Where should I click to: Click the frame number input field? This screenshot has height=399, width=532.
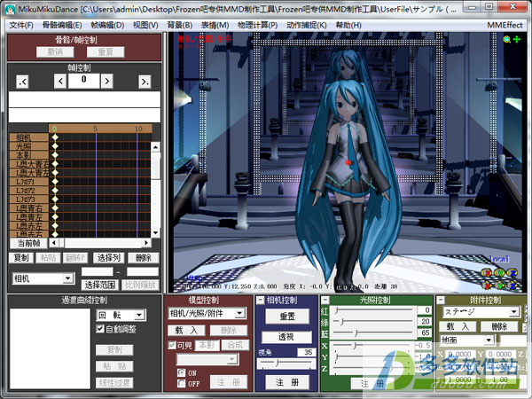coord(84,81)
